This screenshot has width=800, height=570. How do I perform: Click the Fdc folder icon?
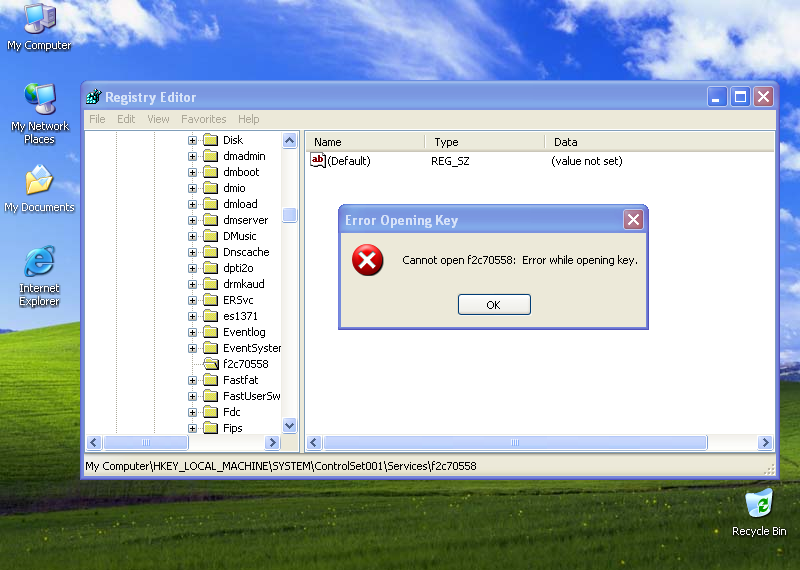pos(210,412)
